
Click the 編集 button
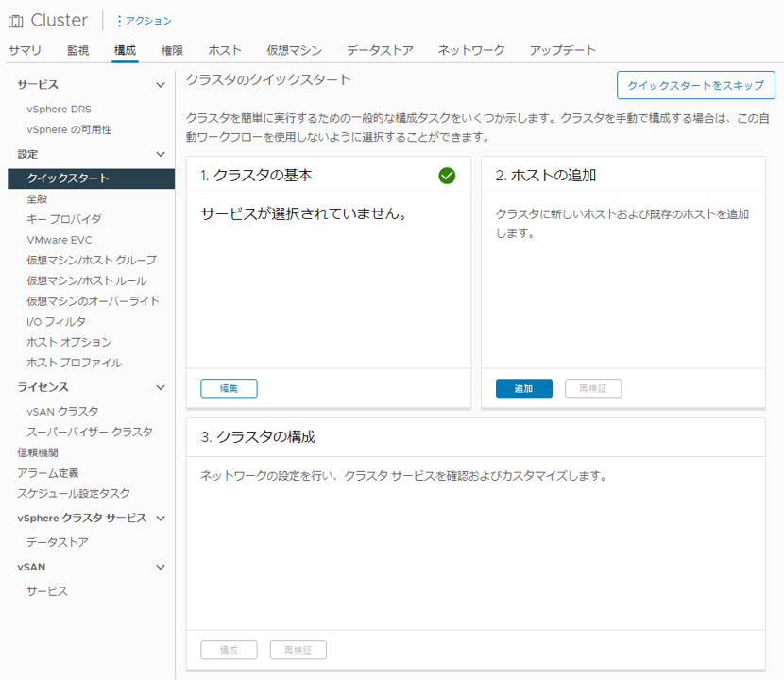pos(229,388)
